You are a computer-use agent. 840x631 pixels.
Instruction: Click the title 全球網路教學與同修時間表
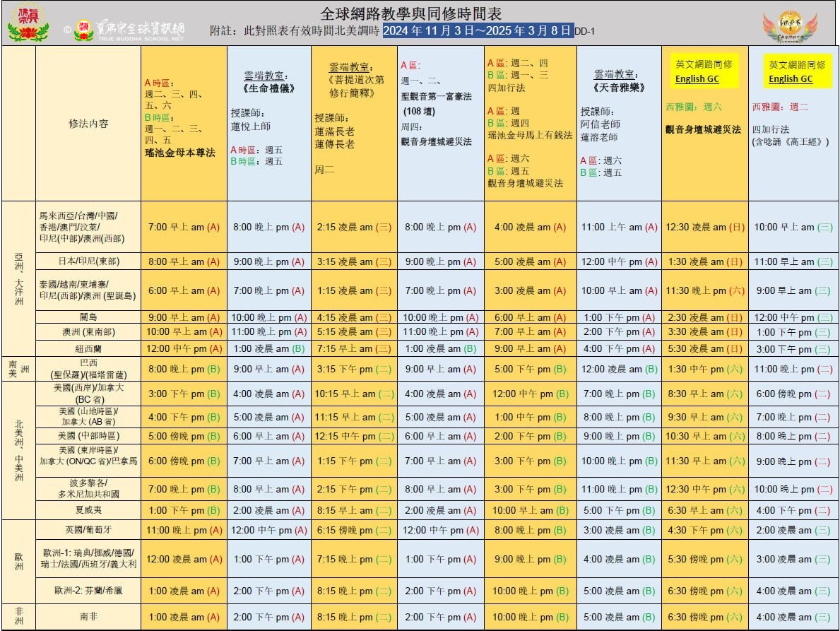[412, 13]
